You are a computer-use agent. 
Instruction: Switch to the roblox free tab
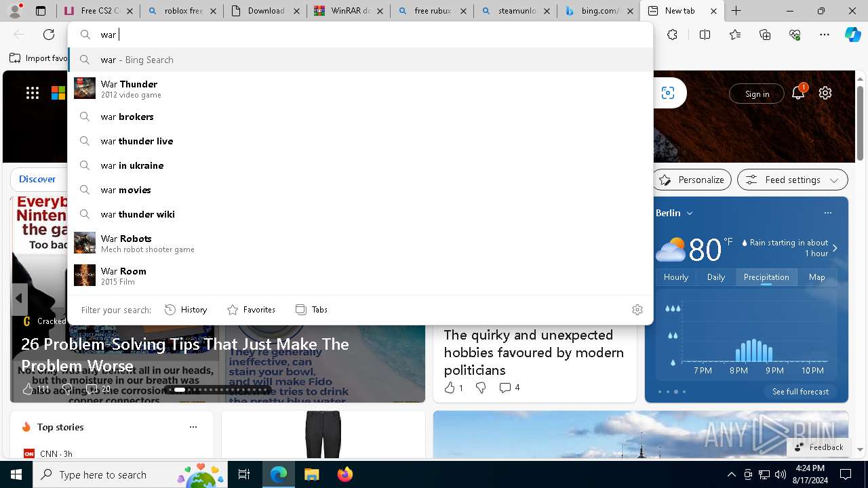pyautogui.click(x=182, y=11)
